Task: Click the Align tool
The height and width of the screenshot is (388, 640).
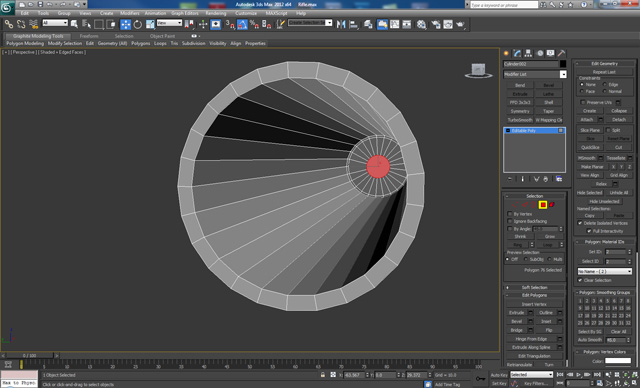Action: click(353, 24)
